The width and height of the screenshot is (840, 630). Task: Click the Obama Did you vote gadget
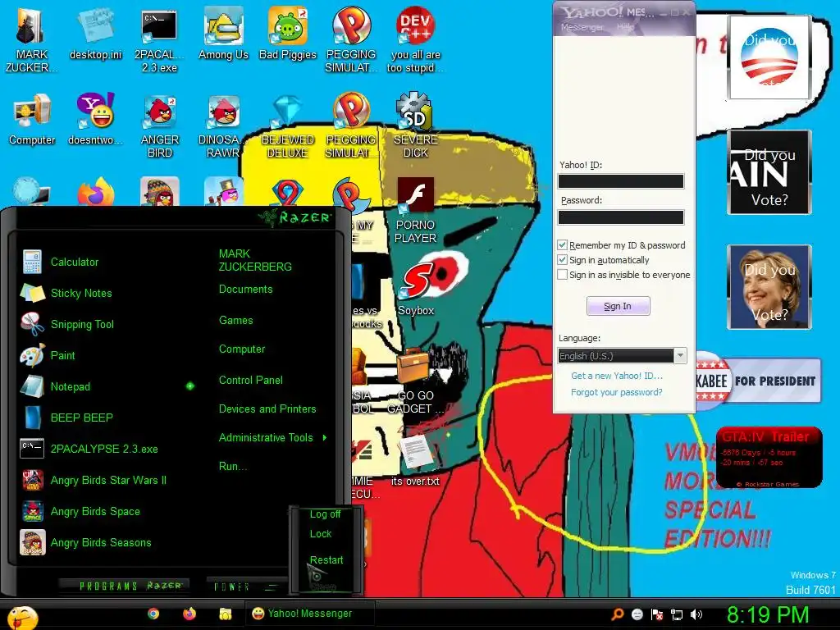pyautogui.click(x=769, y=57)
